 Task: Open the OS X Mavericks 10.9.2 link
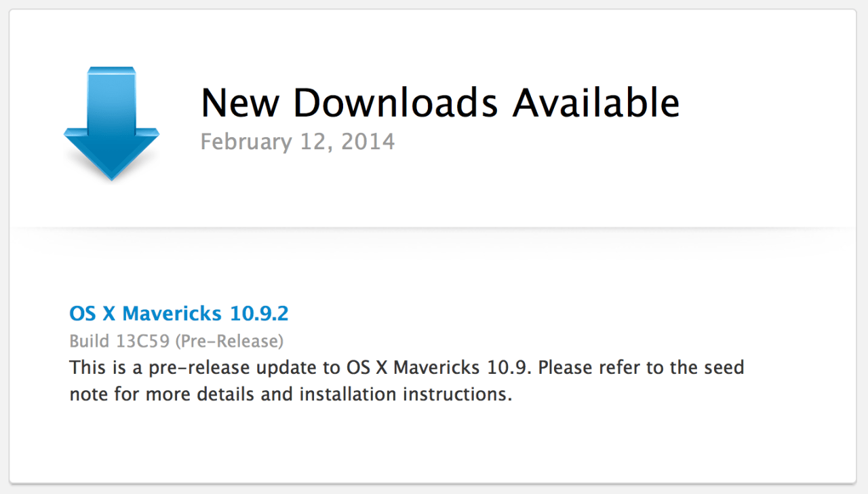tap(179, 313)
